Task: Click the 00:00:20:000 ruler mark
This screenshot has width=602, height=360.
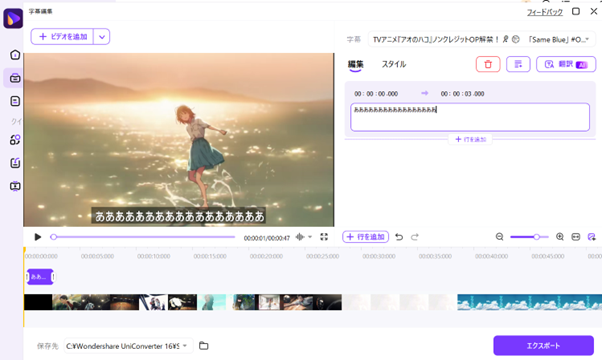Action: click(x=266, y=256)
